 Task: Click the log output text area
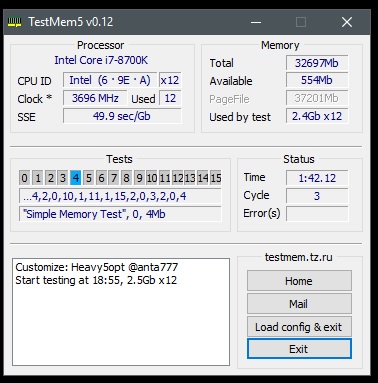[x=121, y=312]
